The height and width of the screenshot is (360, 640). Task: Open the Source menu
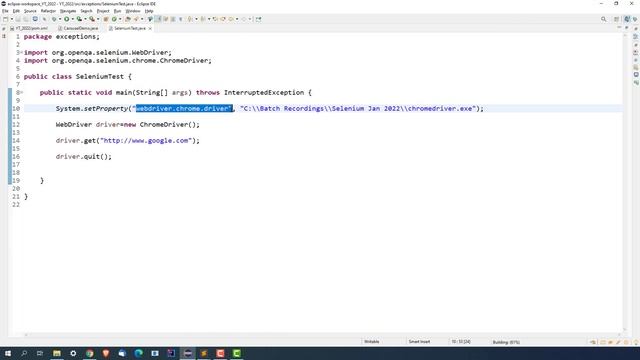(x=30, y=11)
